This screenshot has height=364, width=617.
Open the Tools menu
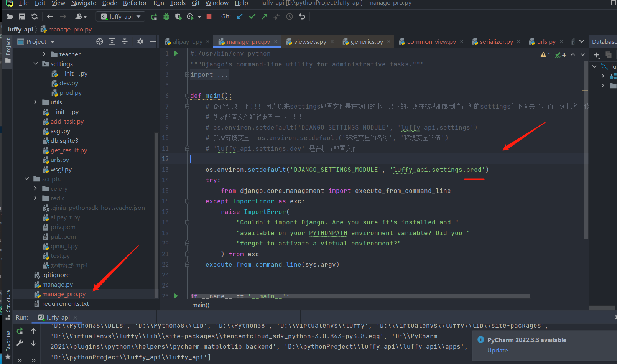pyautogui.click(x=178, y=3)
